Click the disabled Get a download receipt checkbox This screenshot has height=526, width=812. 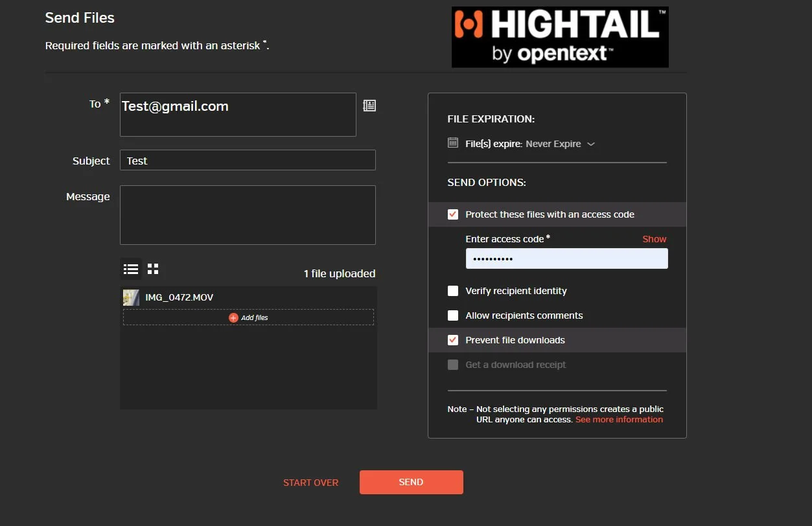453,365
